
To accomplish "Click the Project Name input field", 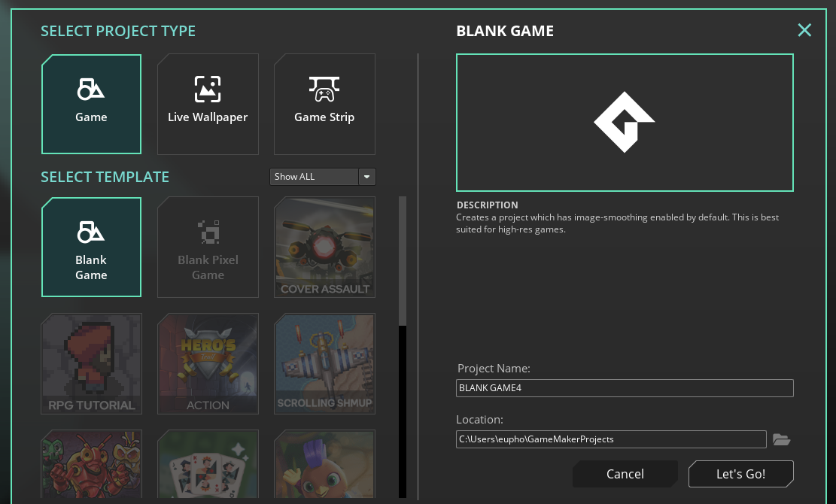I will coord(625,388).
